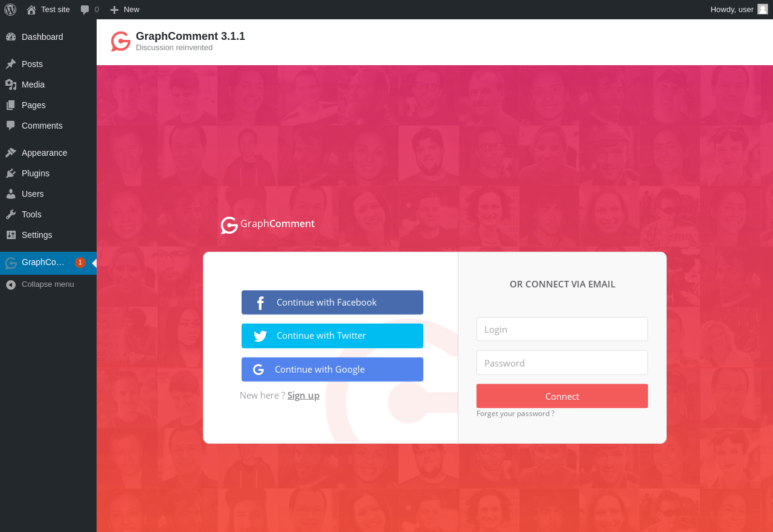
Task: Click the Posts pushpin icon
Action: pyautogui.click(x=11, y=64)
